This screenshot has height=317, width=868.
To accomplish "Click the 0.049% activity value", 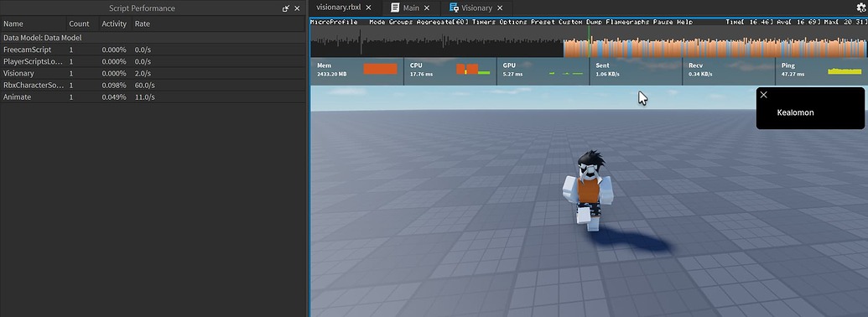I will (114, 96).
